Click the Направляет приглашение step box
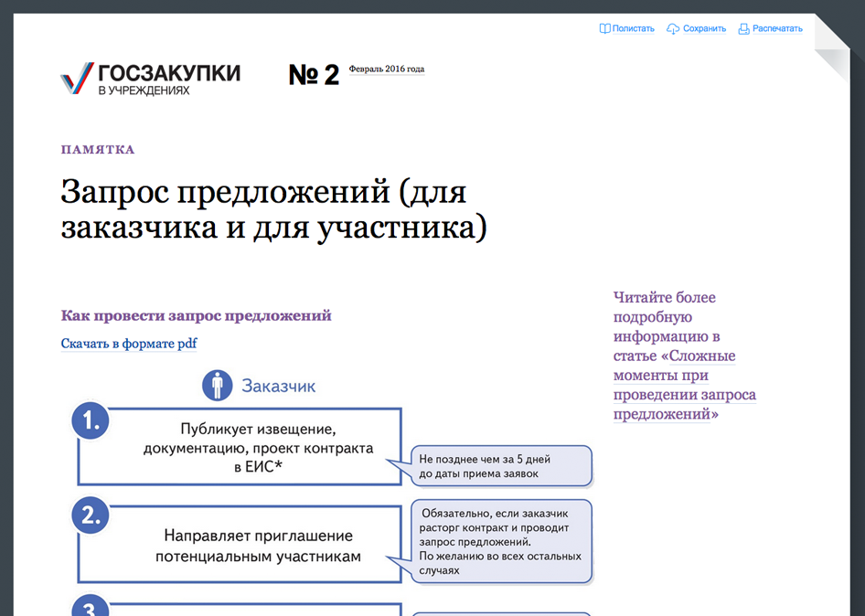This screenshot has width=865, height=616. [x=258, y=546]
